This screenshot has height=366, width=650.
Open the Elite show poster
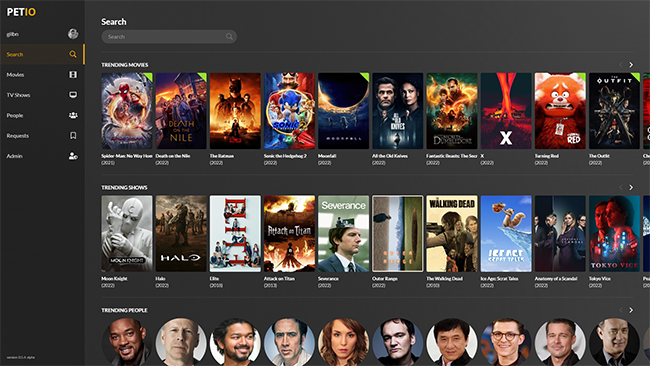[235, 234]
